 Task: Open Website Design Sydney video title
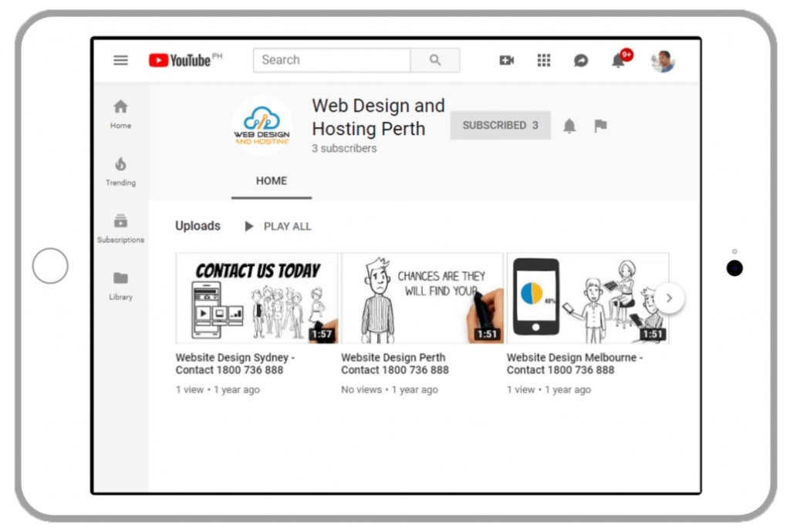(x=235, y=363)
